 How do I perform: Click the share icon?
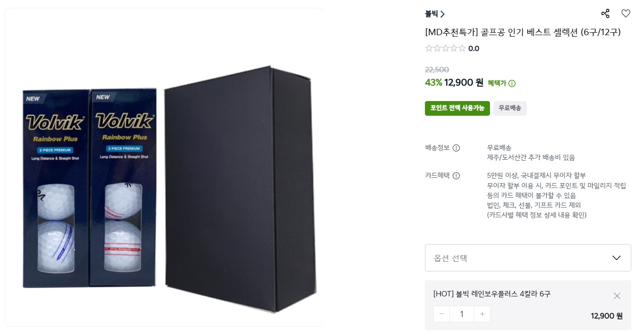[605, 14]
